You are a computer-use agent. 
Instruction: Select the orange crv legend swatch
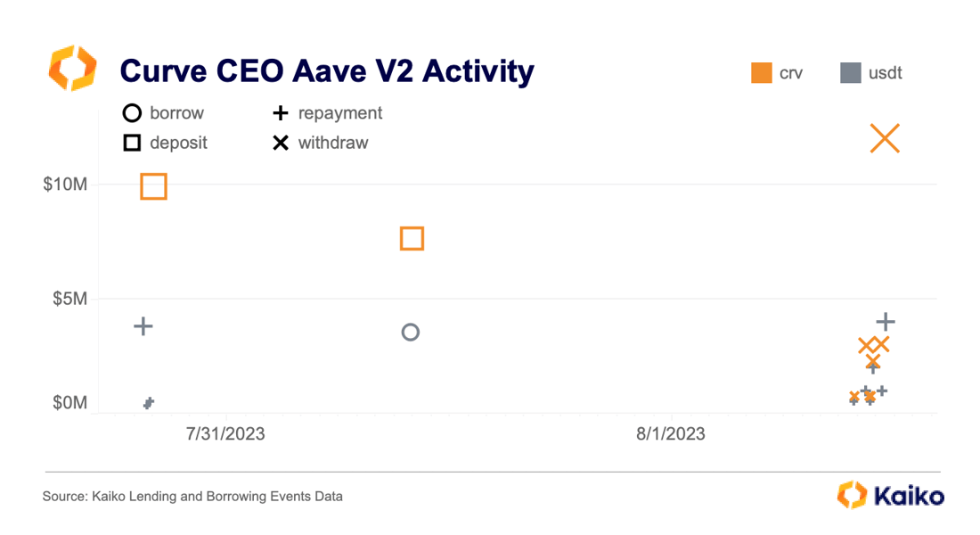click(761, 72)
